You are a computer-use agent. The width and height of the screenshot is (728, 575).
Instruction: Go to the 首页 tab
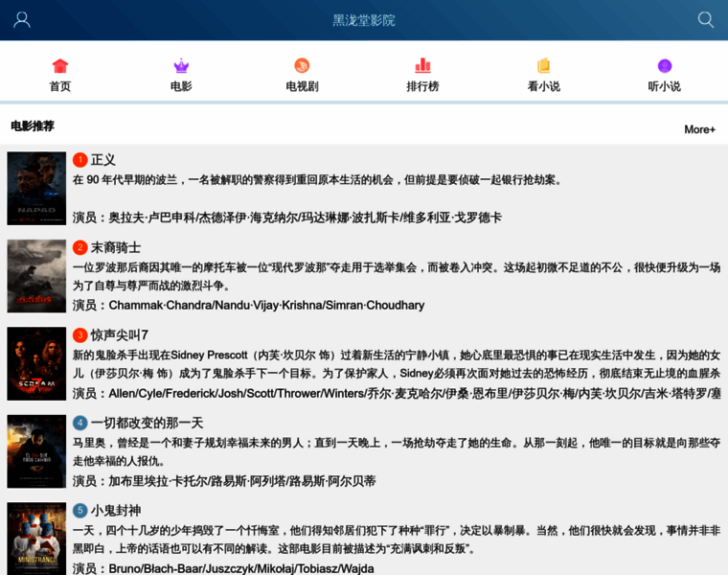60,86
